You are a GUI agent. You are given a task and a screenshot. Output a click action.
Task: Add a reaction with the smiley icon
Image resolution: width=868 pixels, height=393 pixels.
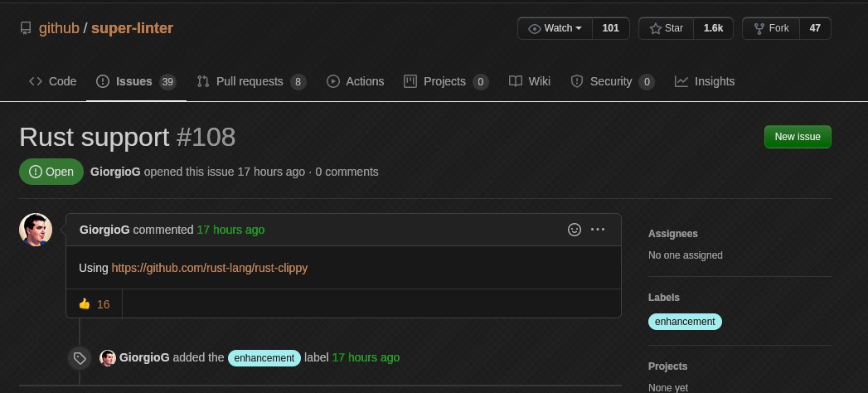575,229
